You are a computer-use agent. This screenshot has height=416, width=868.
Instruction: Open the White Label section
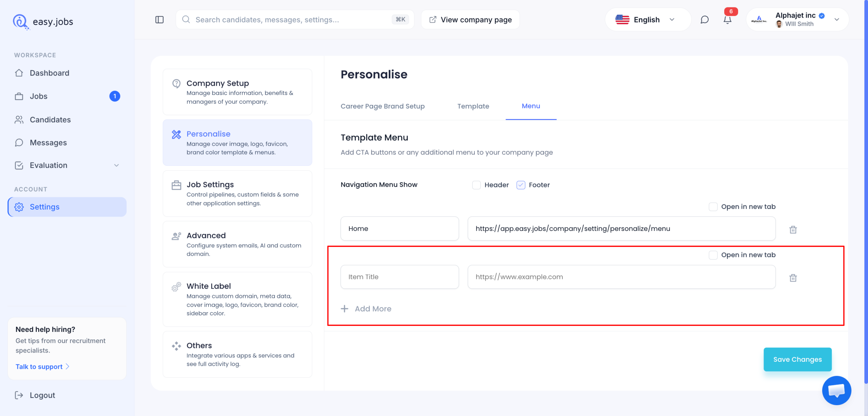coord(237,299)
